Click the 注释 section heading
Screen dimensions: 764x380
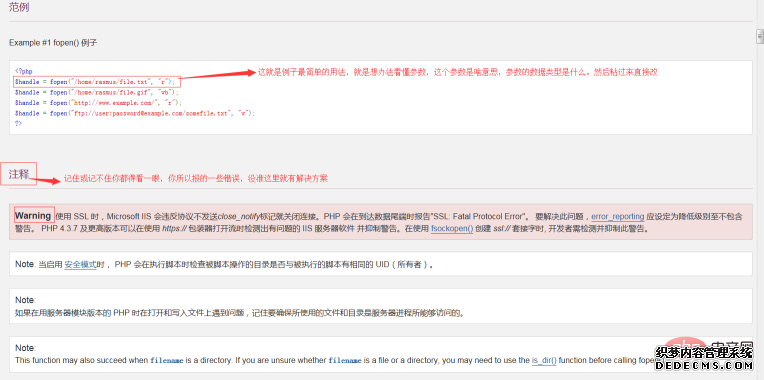pyautogui.click(x=19, y=174)
